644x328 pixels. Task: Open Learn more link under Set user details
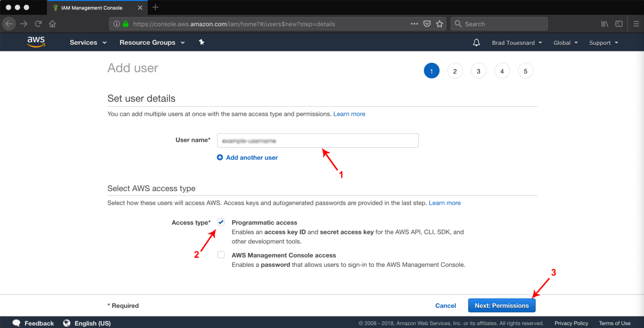[349, 114]
